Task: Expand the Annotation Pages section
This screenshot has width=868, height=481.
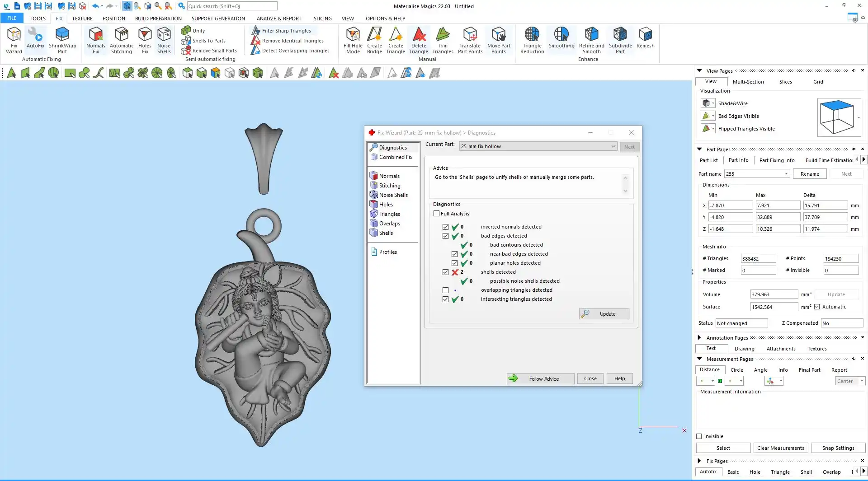Action: 699,338
